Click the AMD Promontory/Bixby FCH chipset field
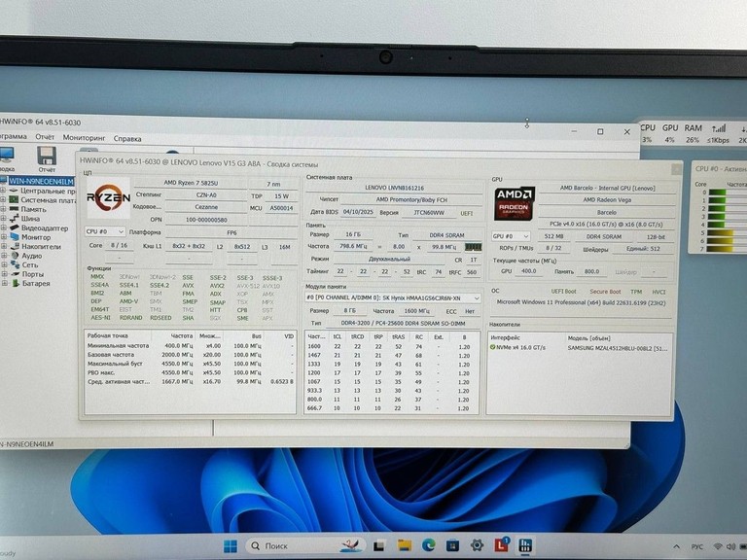This screenshot has height=560, width=747. coord(411,200)
